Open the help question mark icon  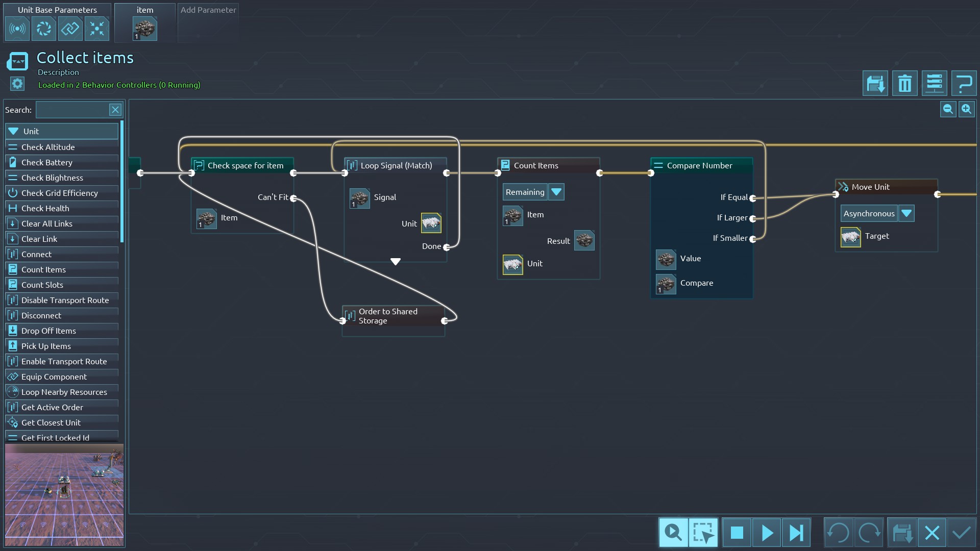[x=964, y=84]
